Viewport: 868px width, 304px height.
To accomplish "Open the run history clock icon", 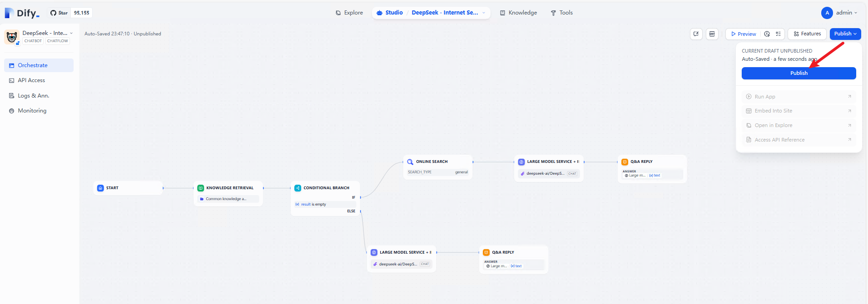I will click(x=767, y=34).
